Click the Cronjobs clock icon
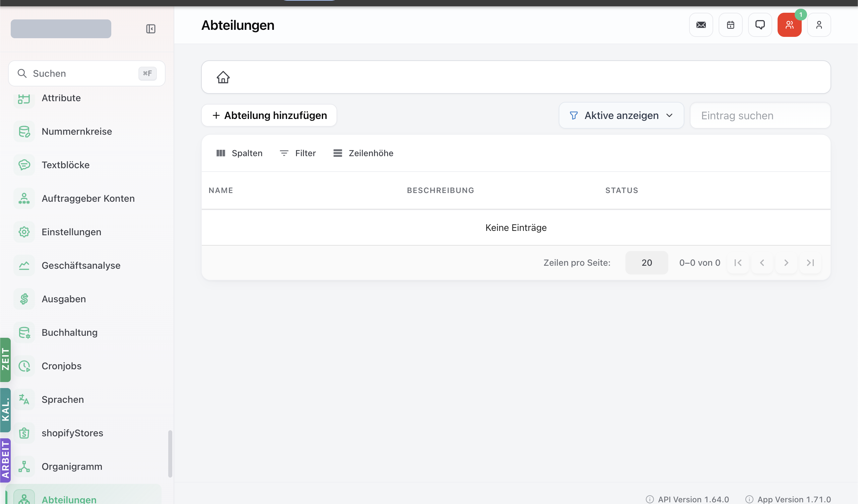858x504 pixels. click(24, 366)
